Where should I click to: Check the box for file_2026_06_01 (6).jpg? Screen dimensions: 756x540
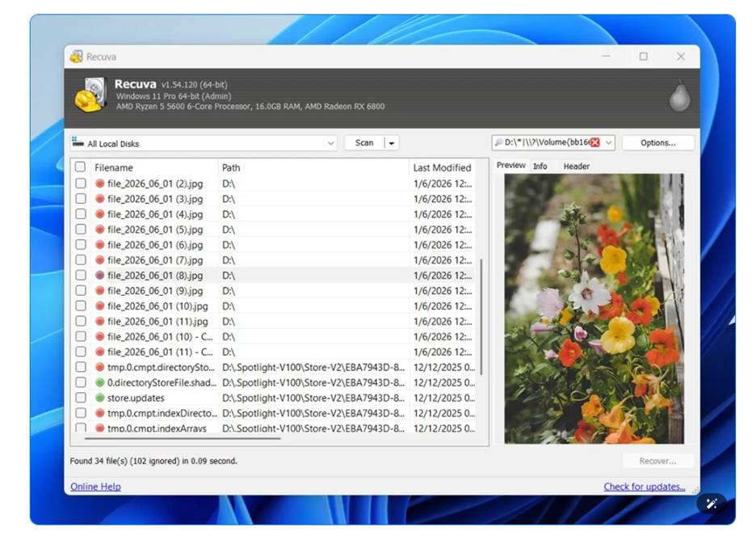[x=81, y=245]
